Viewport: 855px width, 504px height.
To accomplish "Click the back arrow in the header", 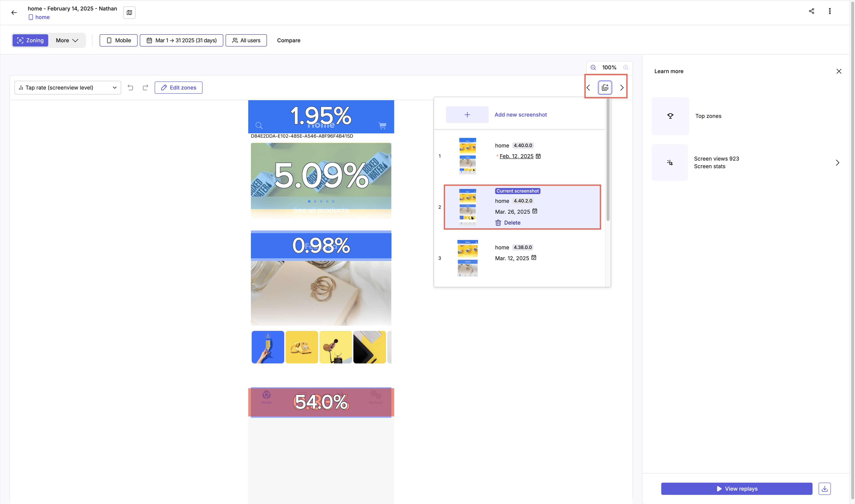I will (x=14, y=13).
